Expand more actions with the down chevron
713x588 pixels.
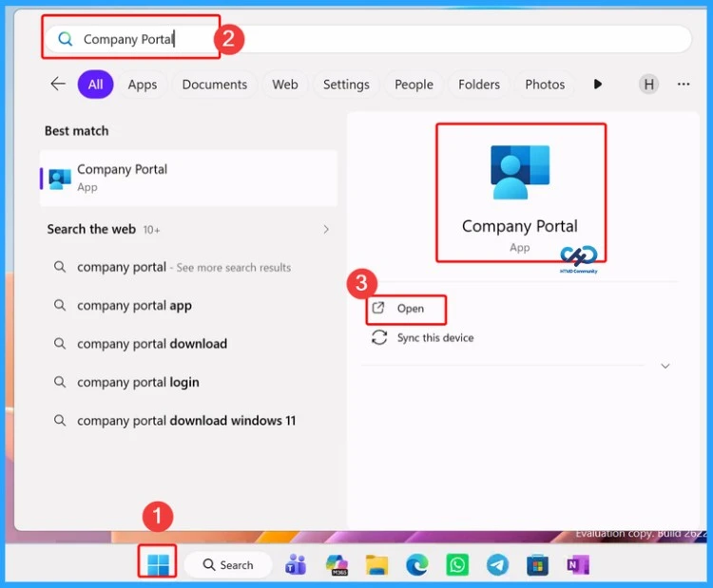coord(665,366)
